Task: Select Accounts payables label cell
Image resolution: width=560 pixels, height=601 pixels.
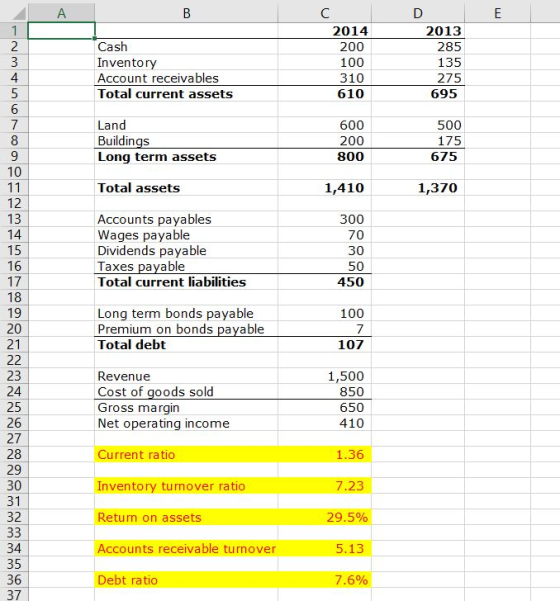Action: coord(186,219)
